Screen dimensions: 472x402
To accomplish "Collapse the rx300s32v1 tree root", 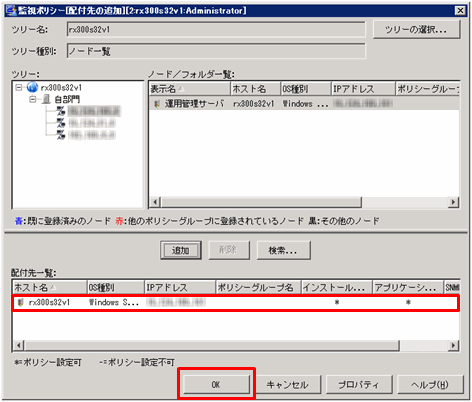I will (19, 88).
